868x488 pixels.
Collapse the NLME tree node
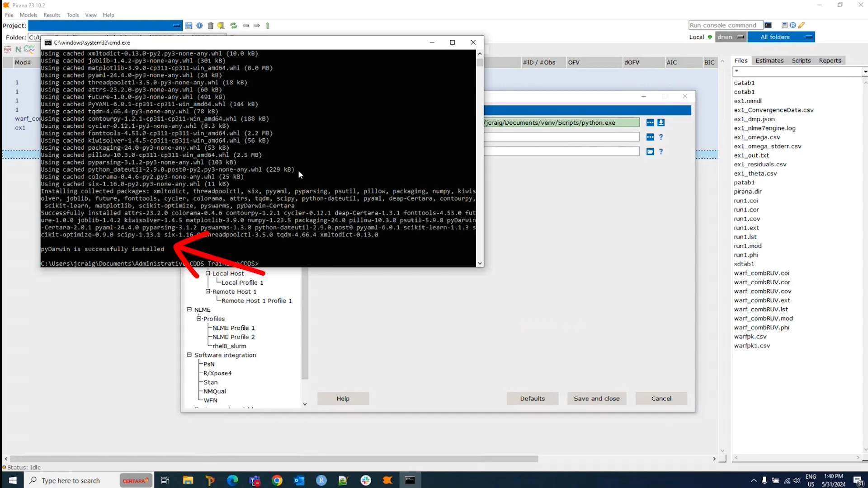coord(189,310)
